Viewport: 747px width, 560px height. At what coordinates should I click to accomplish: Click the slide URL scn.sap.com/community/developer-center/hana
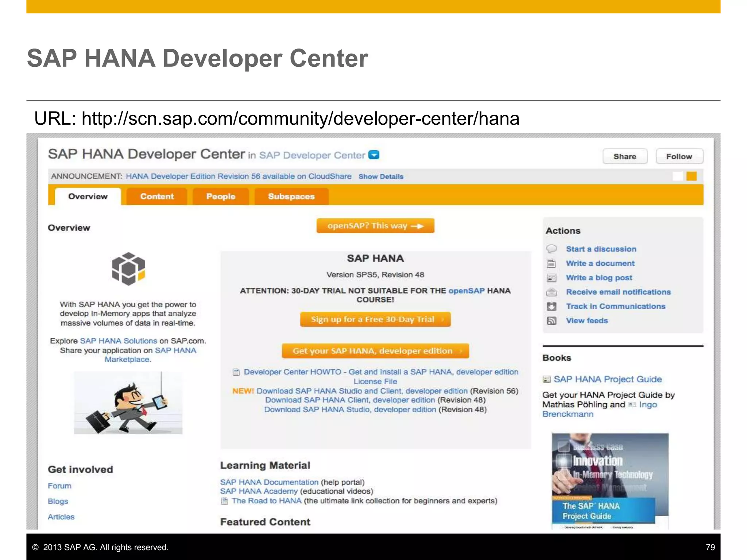click(300, 118)
